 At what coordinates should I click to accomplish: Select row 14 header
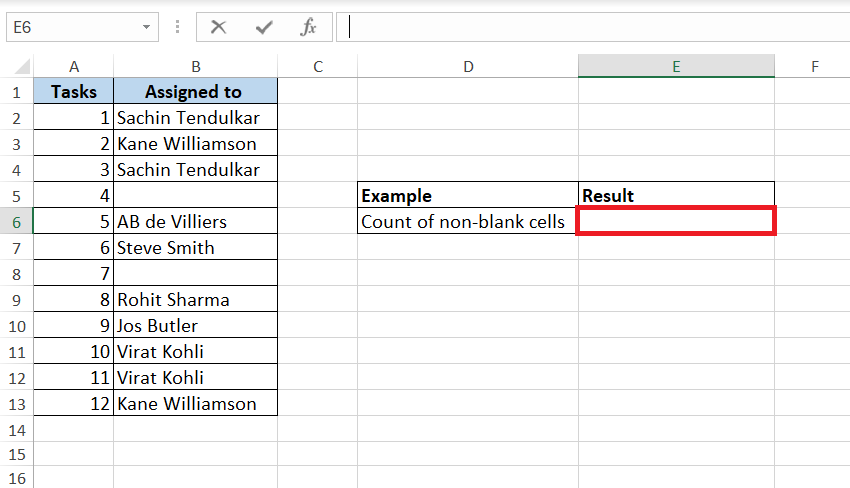(16, 429)
